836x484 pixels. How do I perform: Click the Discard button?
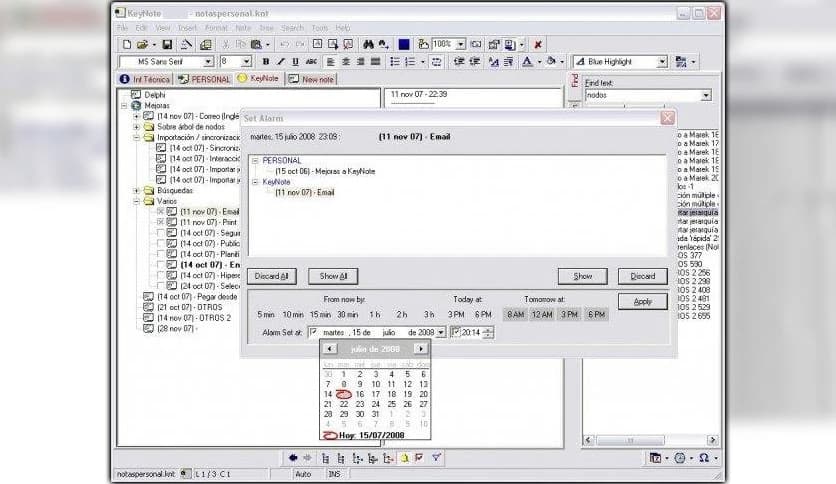click(642, 276)
